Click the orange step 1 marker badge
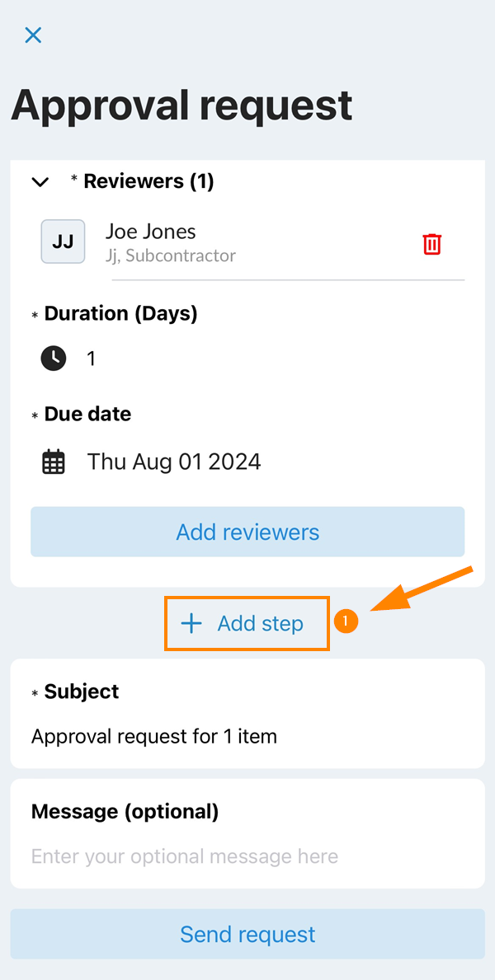The width and height of the screenshot is (495, 980). [346, 622]
